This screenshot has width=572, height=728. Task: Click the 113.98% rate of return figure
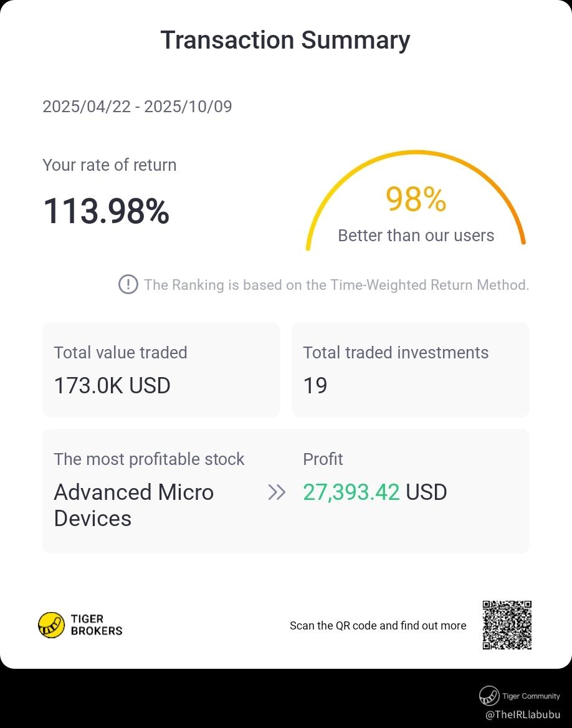(106, 211)
